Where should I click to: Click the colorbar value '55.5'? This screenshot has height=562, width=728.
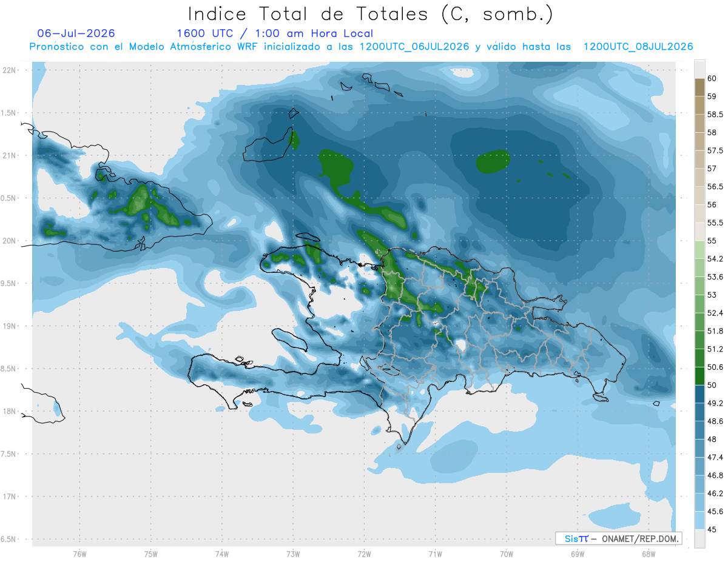(x=715, y=223)
